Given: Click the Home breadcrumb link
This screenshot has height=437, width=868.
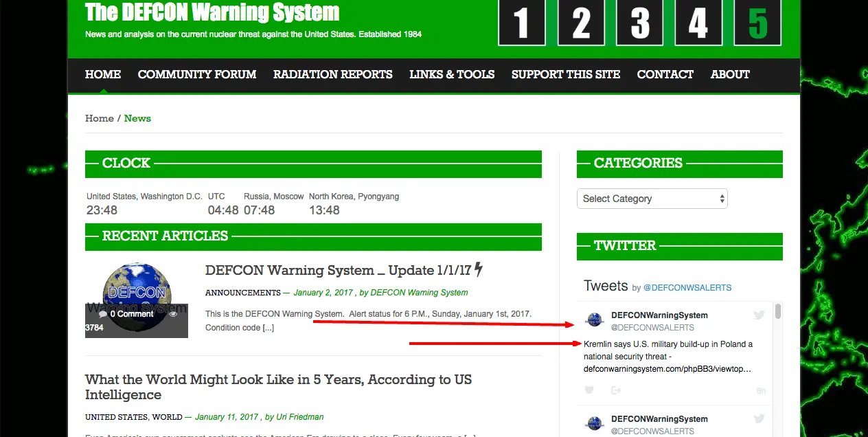Looking at the screenshot, I should click(x=99, y=118).
